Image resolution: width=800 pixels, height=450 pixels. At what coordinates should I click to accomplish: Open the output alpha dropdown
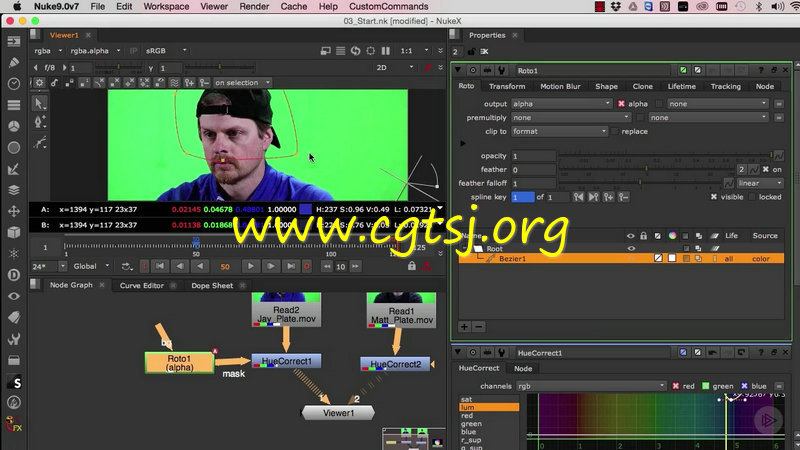[x=562, y=104]
